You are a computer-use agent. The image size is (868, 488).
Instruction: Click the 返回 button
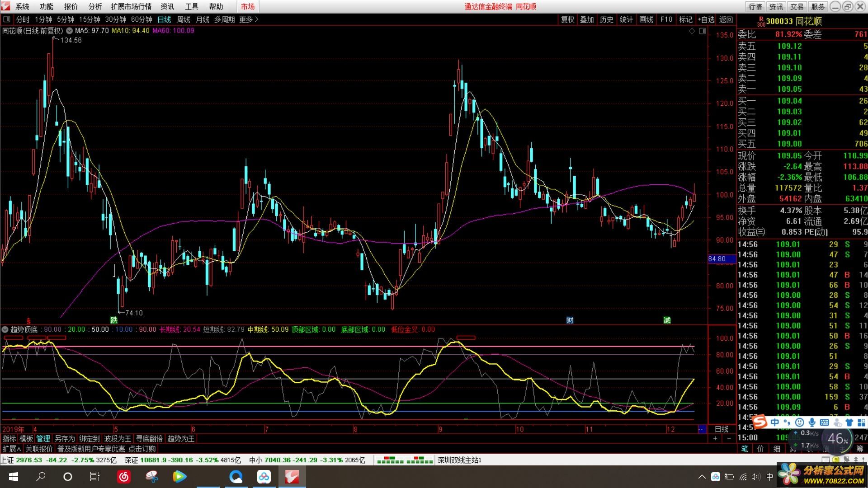(726, 19)
